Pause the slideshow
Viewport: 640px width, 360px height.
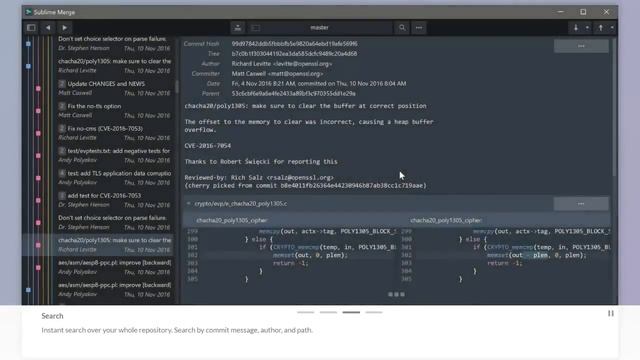coord(611,313)
